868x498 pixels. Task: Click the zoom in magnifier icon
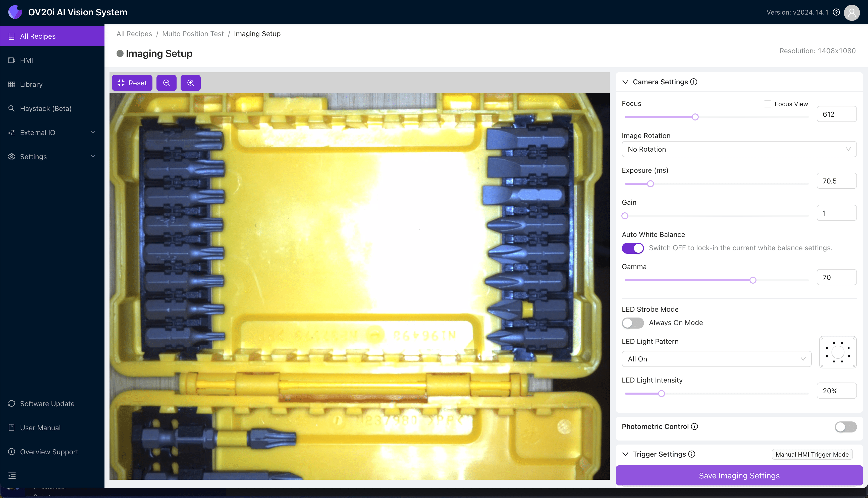pyautogui.click(x=191, y=83)
